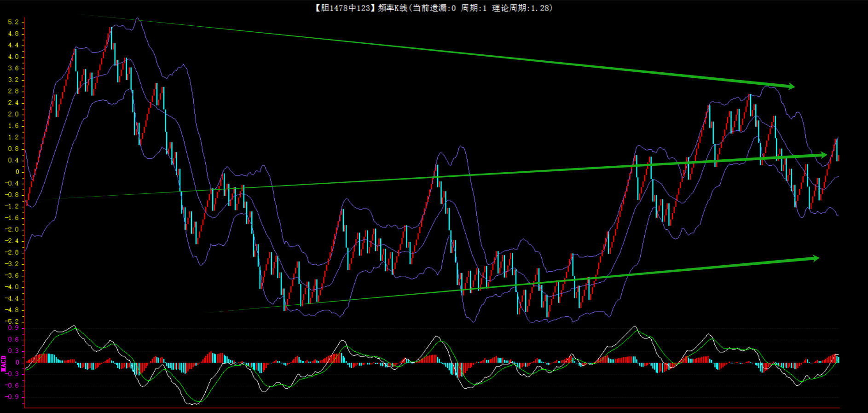Click the top descending green arrow's arrowhead
The height and width of the screenshot is (413, 868).
coord(791,86)
